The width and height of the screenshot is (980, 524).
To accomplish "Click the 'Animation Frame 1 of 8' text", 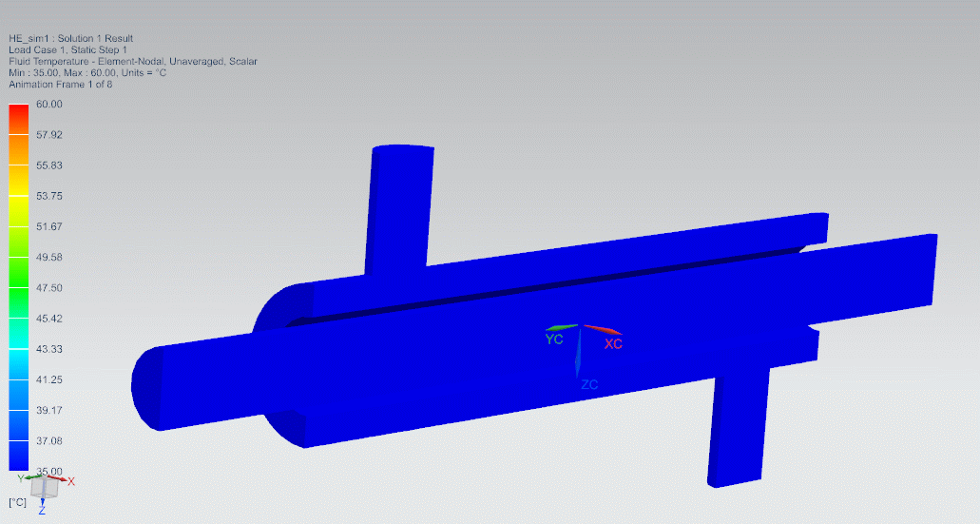I will [x=60, y=84].
